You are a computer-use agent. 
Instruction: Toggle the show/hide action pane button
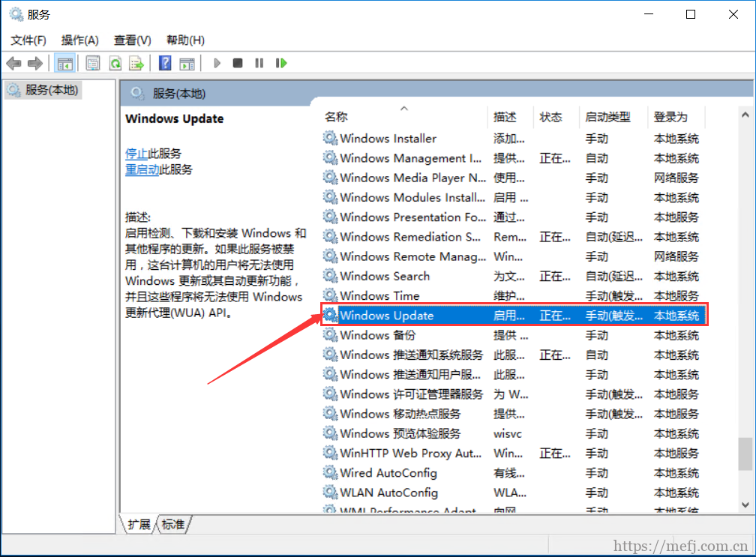pyautogui.click(x=187, y=63)
